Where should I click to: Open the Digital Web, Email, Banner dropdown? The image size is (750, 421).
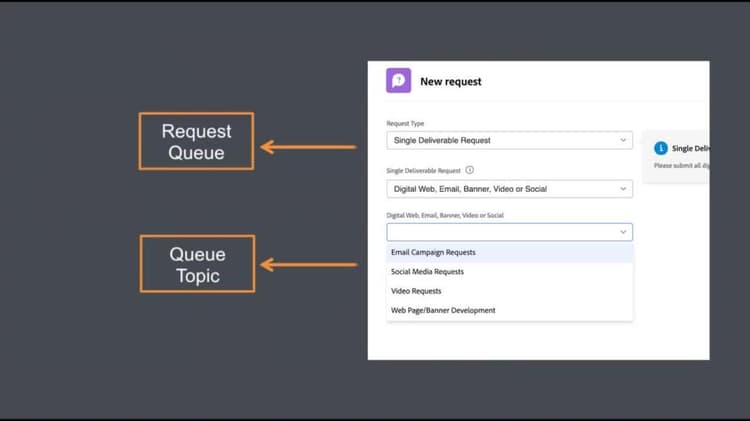509,189
